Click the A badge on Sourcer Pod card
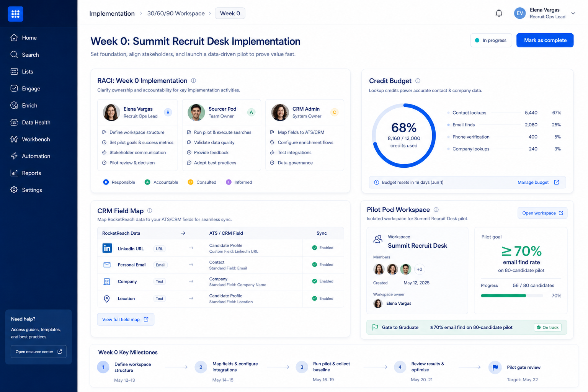The image size is (588, 392). pos(251,112)
